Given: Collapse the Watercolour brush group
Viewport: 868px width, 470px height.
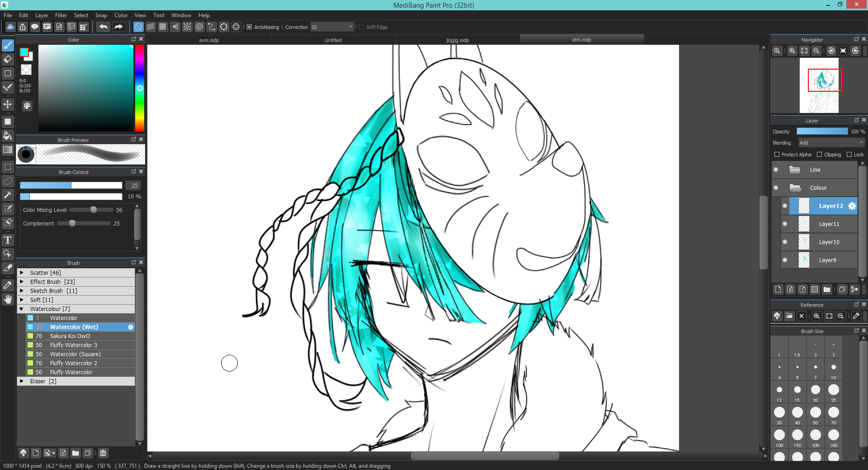Looking at the screenshot, I should pyautogui.click(x=22, y=309).
